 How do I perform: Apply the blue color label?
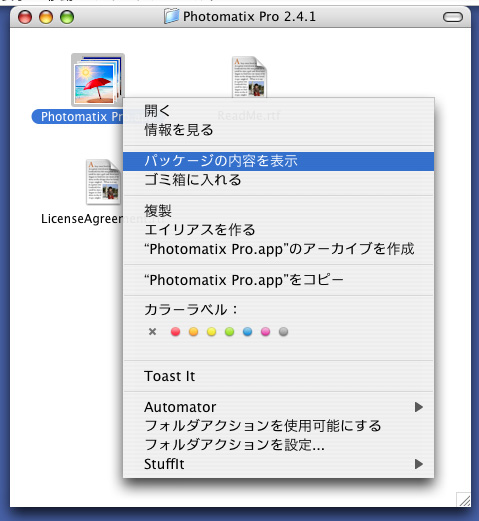click(247, 331)
